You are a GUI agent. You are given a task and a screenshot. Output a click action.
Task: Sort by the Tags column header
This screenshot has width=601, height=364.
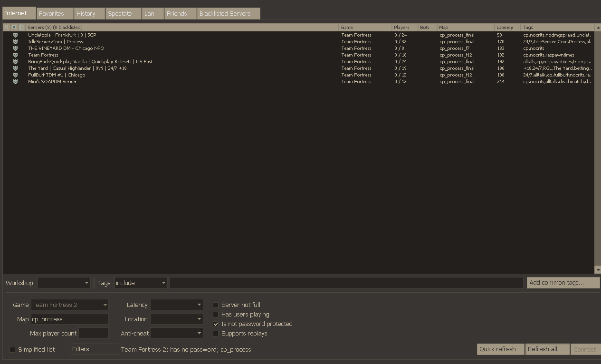pyautogui.click(x=557, y=28)
